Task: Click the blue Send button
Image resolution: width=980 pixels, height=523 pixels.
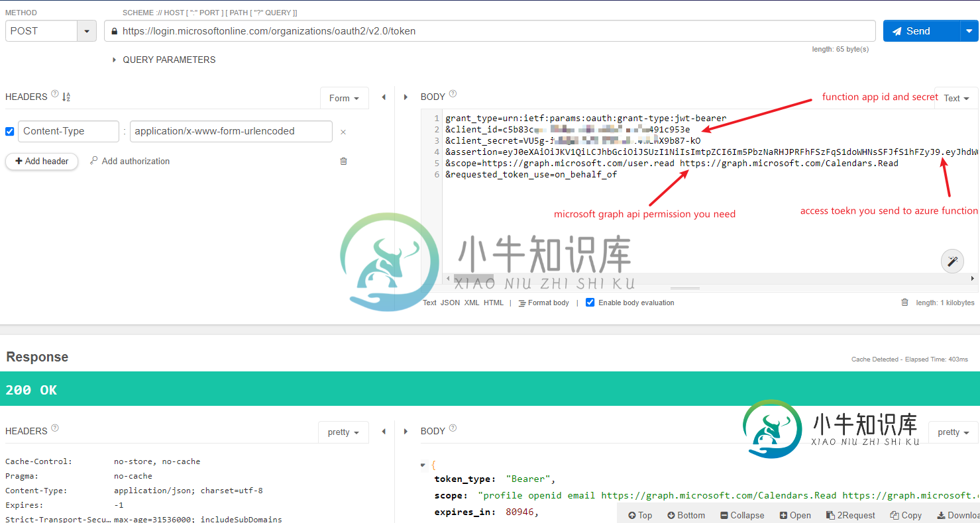Action: pos(922,31)
